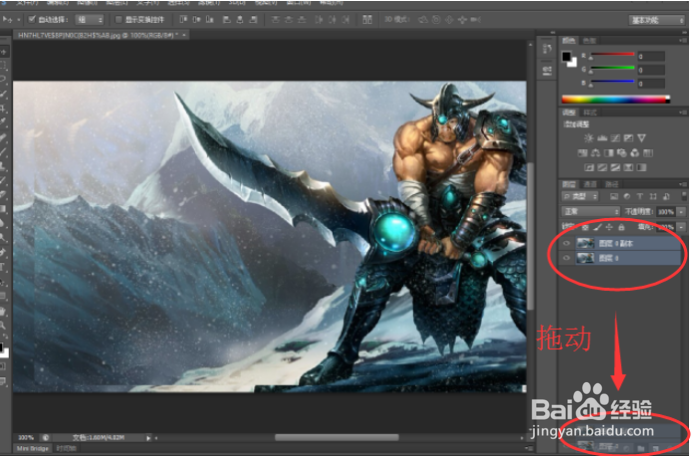Hide the Layer 0 copy layer

pos(567,243)
